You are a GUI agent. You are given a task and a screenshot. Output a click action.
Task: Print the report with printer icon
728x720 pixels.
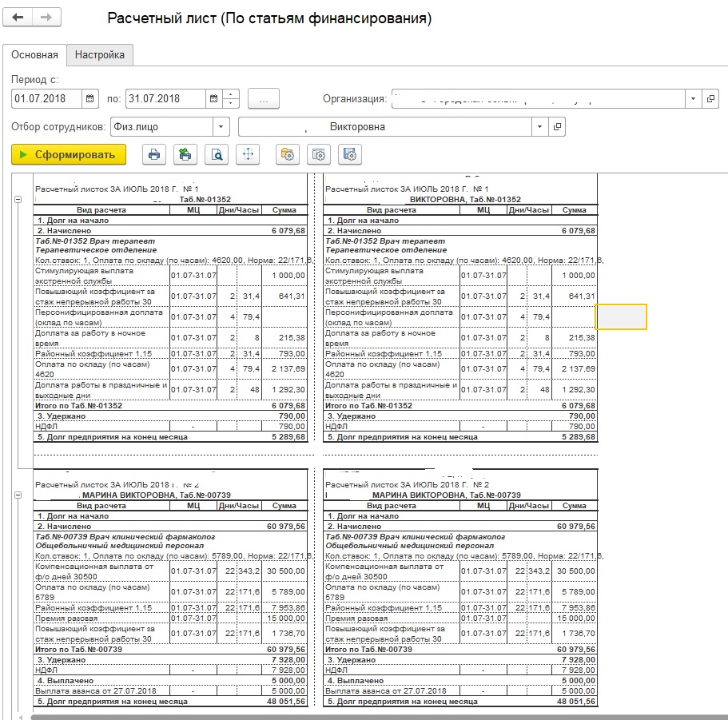[154, 154]
